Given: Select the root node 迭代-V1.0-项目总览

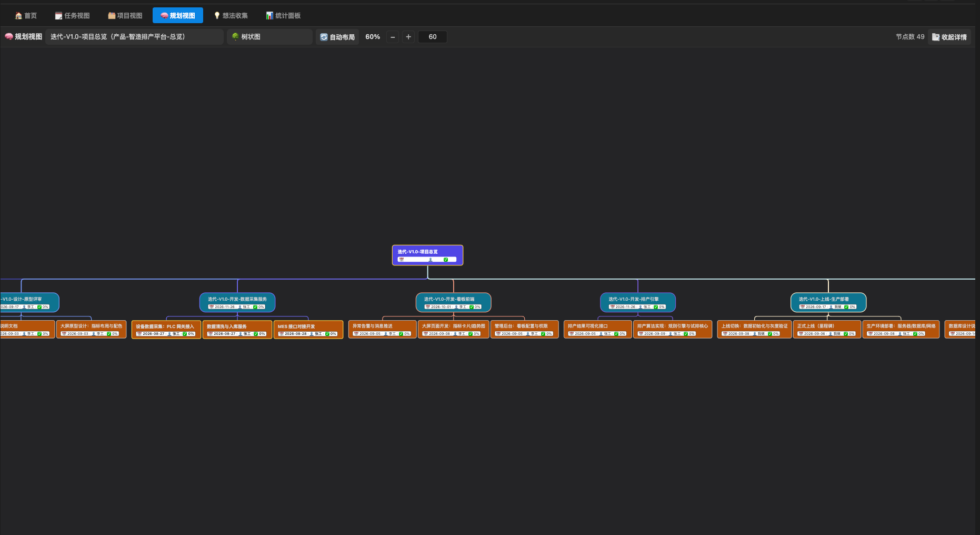Looking at the screenshot, I should point(427,255).
